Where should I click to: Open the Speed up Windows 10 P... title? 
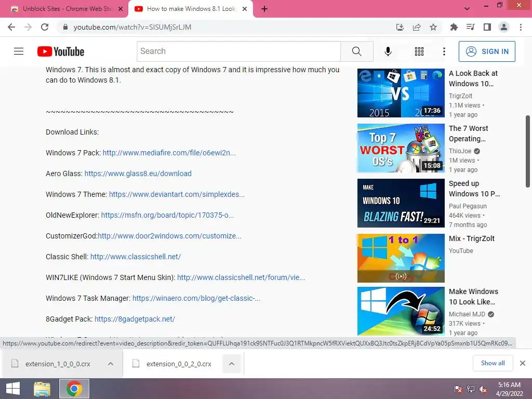(x=474, y=189)
